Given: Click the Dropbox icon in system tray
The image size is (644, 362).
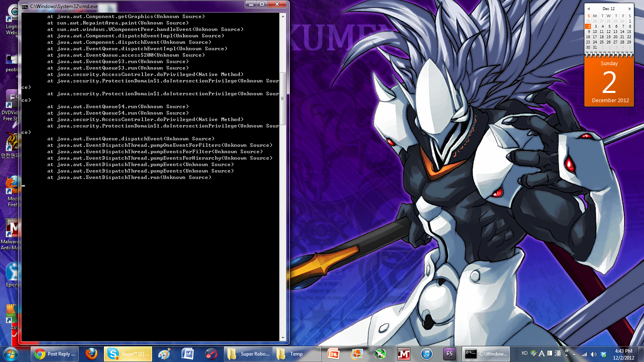Looking at the screenshot, I should point(603,354).
